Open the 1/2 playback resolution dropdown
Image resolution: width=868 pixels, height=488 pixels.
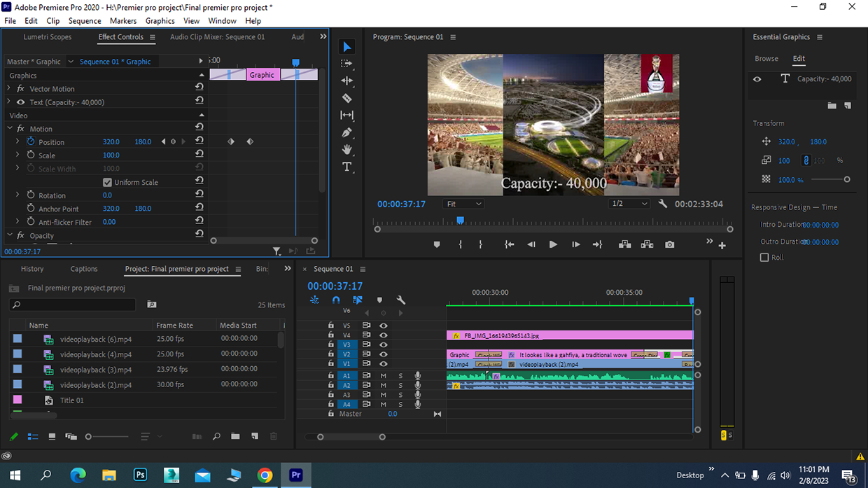629,204
